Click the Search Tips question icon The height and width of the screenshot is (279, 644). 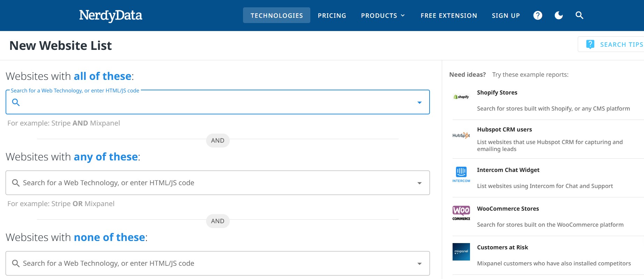point(590,44)
